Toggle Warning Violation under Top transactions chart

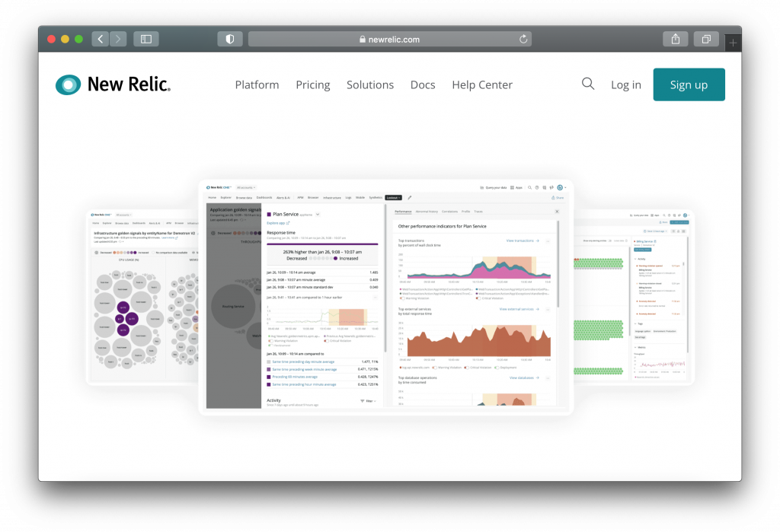coord(402,298)
